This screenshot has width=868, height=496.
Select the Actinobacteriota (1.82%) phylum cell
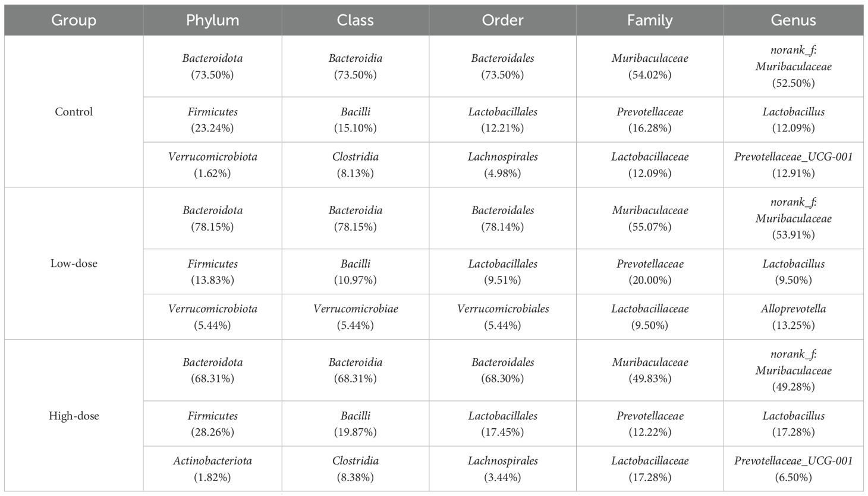(x=212, y=469)
